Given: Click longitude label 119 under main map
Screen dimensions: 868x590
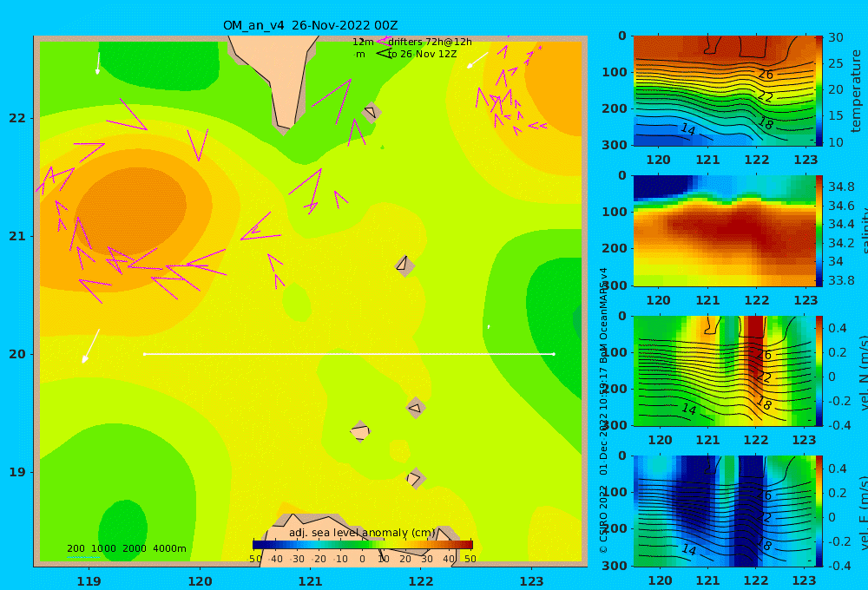Looking at the screenshot, I should (x=89, y=581).
